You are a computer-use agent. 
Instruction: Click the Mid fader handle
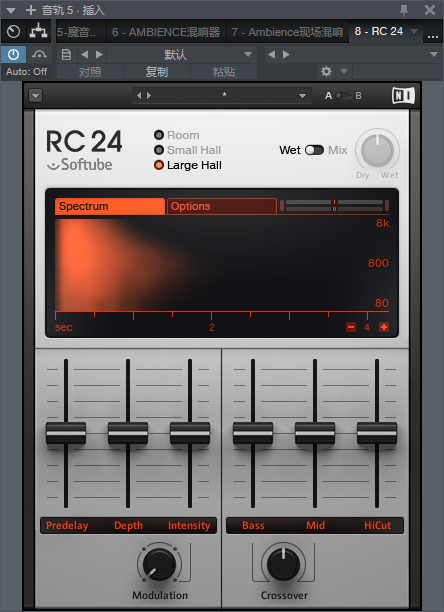click(315, 433)
